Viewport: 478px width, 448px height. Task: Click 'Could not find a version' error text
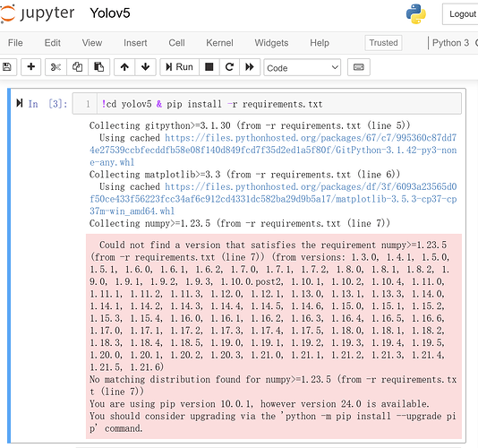point(269,306)
